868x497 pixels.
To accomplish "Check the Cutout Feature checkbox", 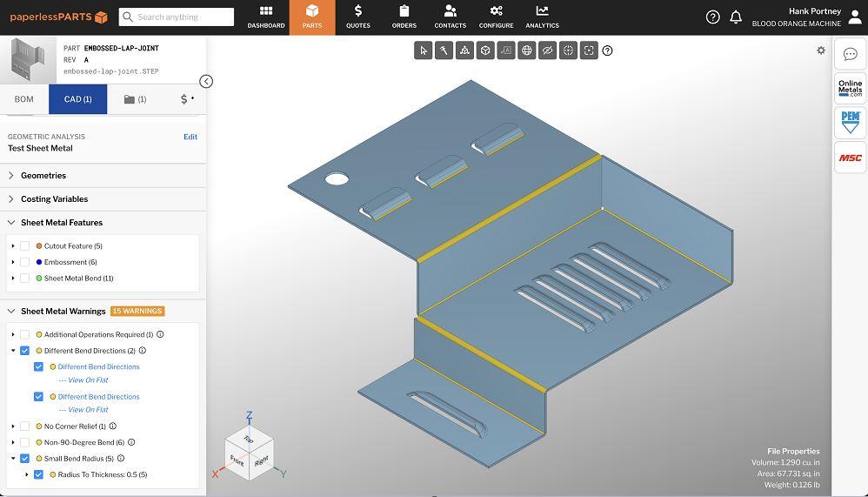I will (25, 246).
